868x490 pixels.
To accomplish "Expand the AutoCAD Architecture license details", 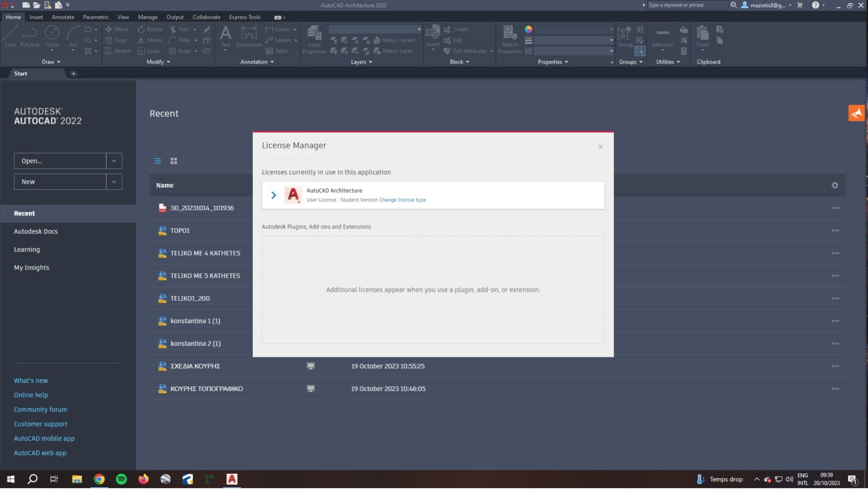I will pos(274,195).
